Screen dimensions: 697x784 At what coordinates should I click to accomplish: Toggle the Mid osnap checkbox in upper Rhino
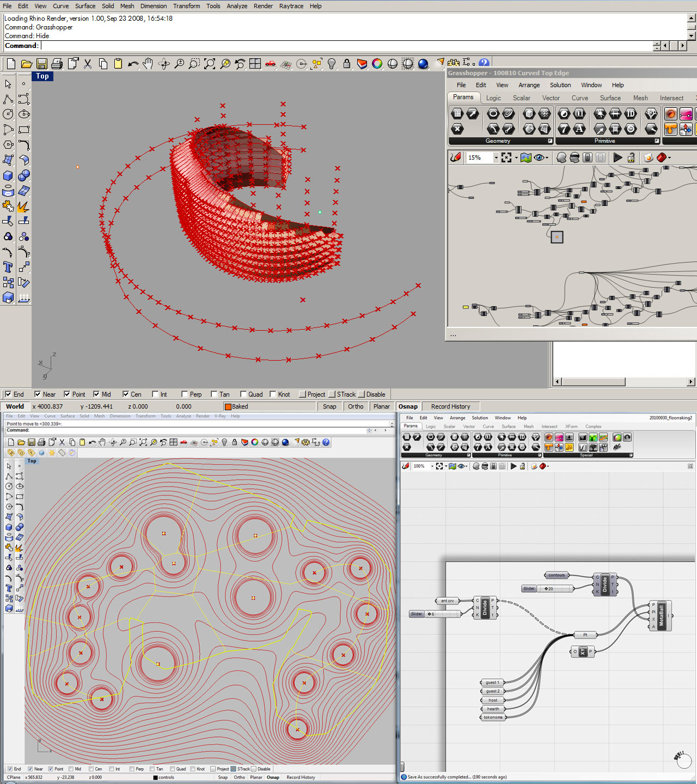tap(96, 394)
